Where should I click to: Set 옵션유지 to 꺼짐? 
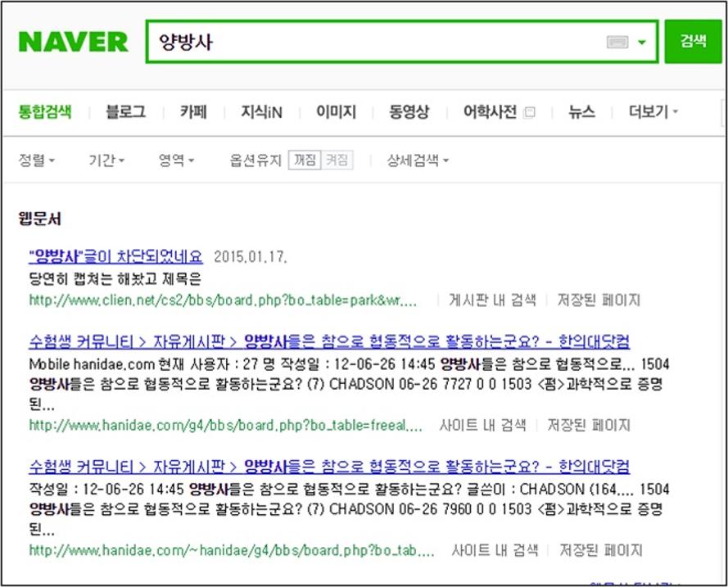tap(305, 160)
